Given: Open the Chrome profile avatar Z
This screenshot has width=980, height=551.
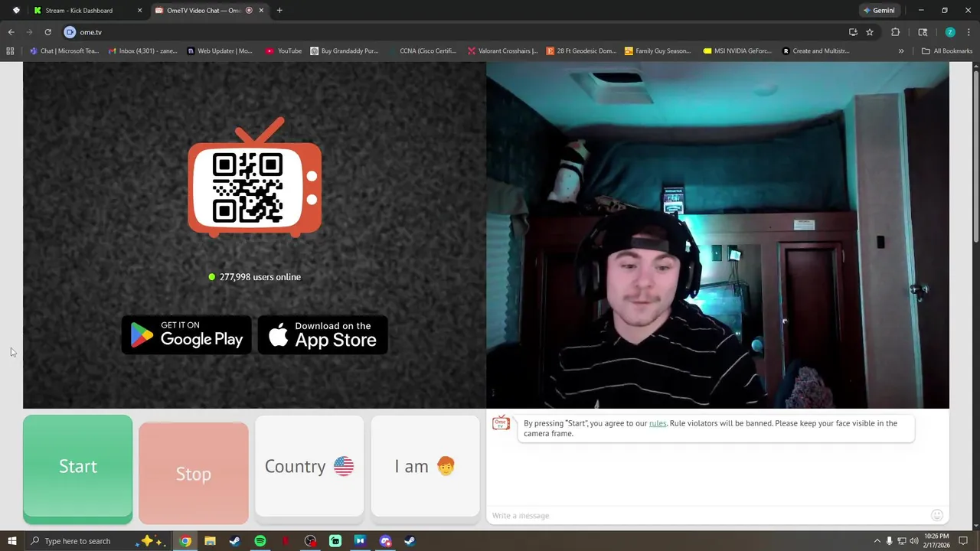Looking at the screenshot, I should pos(950,32).
